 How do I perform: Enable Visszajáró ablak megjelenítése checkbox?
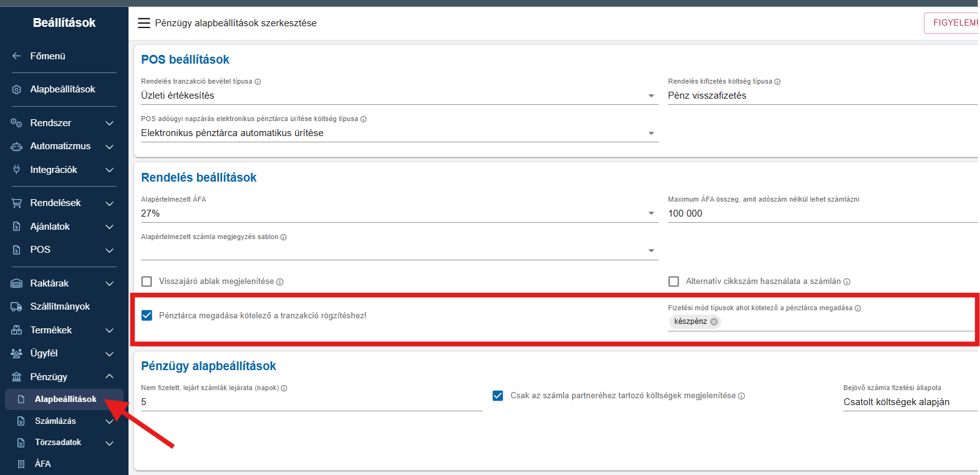coord(147,282)
